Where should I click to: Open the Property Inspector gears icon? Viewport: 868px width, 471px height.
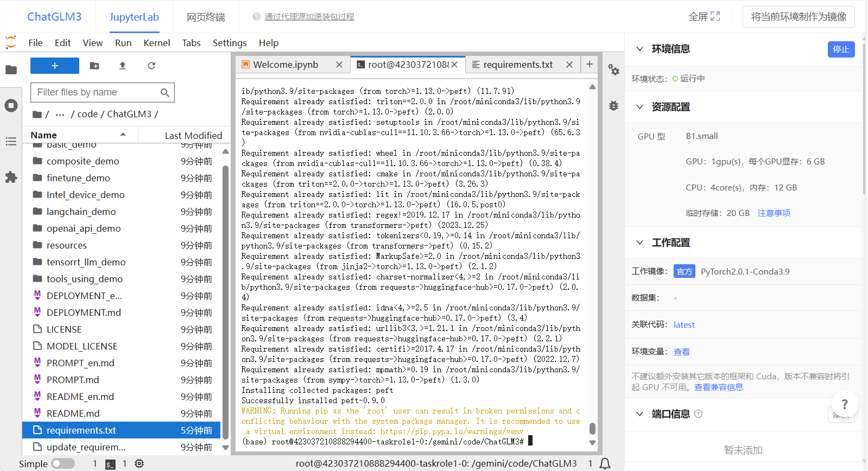point(613,69)
